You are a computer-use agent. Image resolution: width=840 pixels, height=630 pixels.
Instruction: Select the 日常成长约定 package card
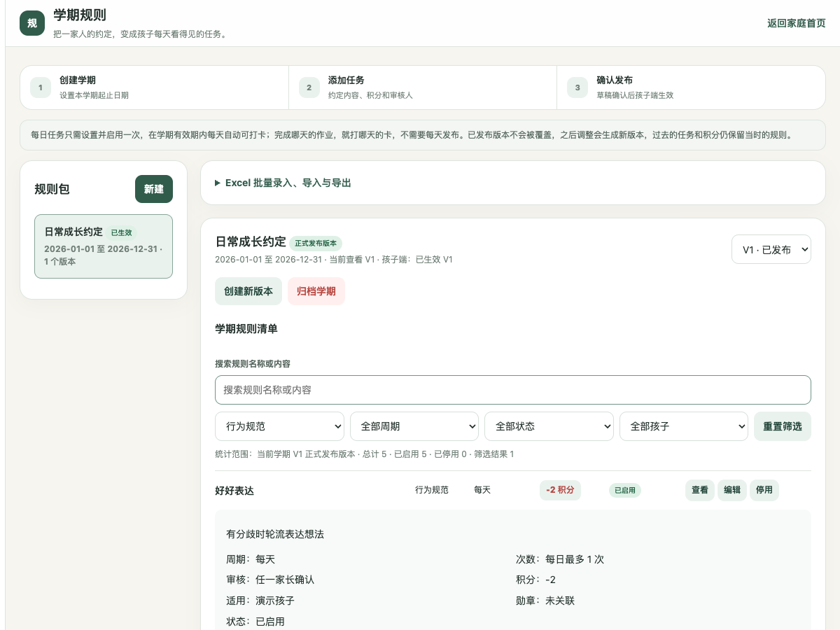coord(104,246)
